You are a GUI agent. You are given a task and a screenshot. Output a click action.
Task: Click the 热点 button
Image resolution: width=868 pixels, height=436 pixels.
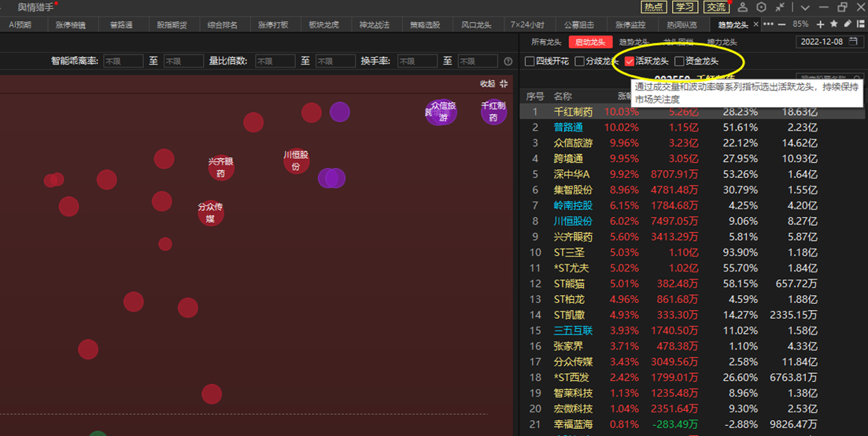point(653,7)
